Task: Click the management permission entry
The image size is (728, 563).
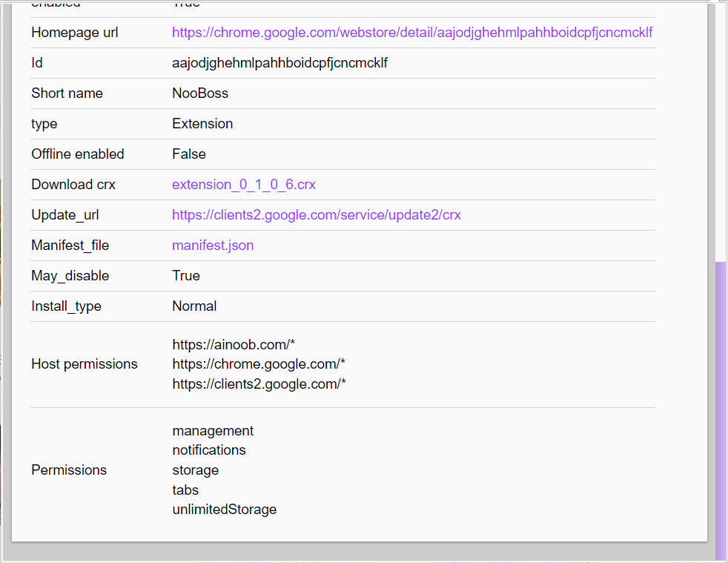Action: [x=213, y=431]
